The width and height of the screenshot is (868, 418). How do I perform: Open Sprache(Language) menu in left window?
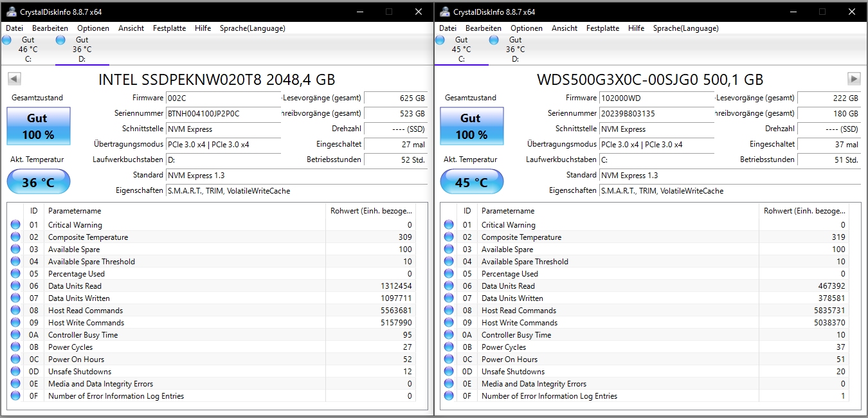click(252, 28)
